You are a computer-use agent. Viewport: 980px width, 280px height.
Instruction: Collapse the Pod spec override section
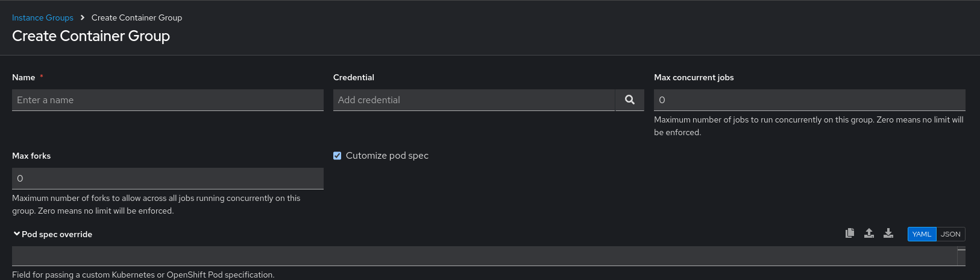(17, 234)
